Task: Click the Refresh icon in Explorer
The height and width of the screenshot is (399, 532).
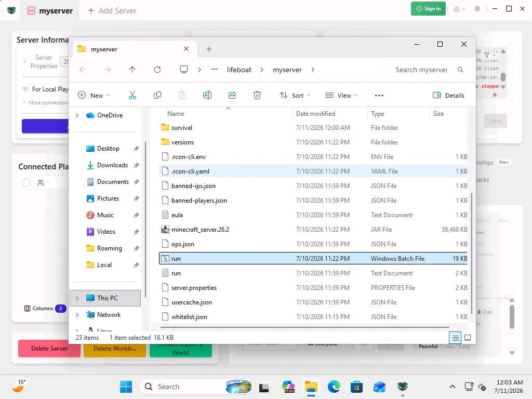Action: [157, 70]
